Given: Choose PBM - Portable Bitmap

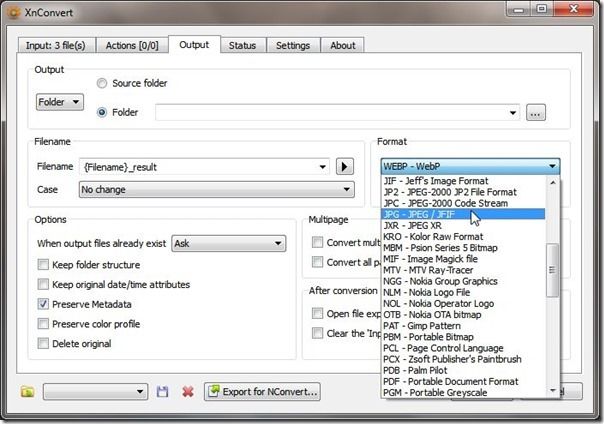Looking at the screenshot, I should point(463,337).
